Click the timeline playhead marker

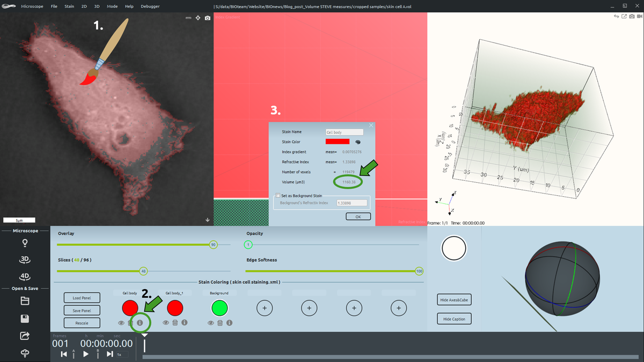coord(144,336)
